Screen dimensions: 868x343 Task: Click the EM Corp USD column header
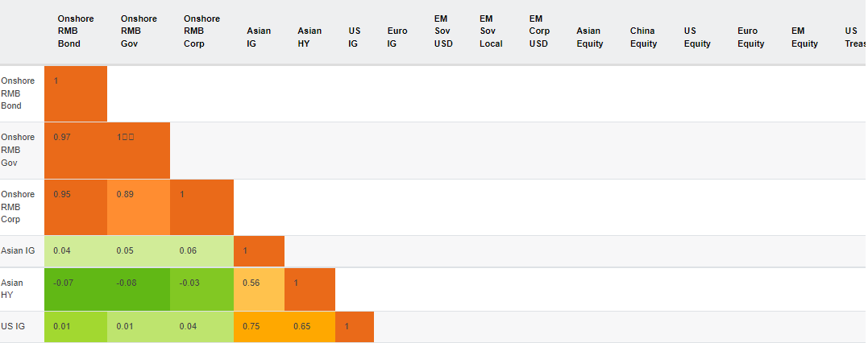539,31
